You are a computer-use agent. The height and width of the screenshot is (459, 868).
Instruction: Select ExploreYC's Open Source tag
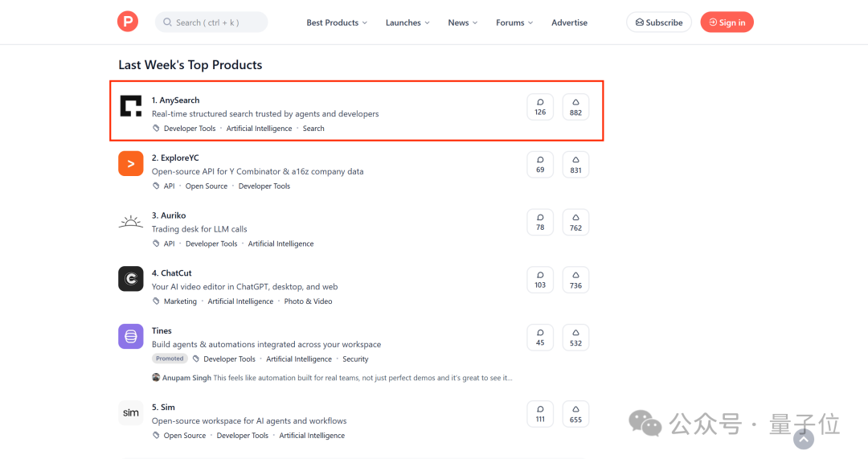pyautogui.click(x=207, y=186)
